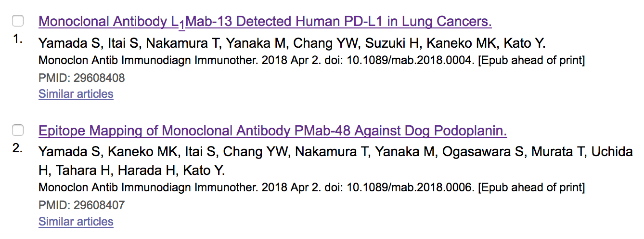The height and width of the screenshot is (239, 644).
Task: Show Similar articles for PMID 29608407
Action: coord(76,222)
